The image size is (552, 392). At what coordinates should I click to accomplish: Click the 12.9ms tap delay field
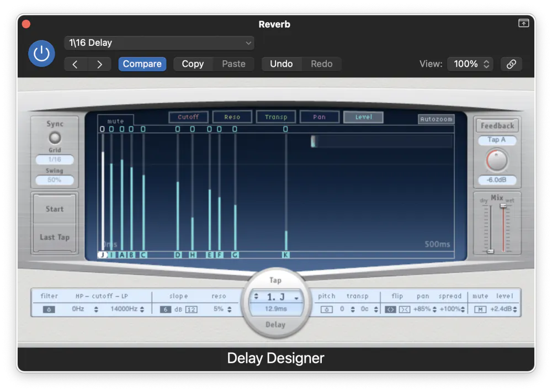tap(276, 309)
